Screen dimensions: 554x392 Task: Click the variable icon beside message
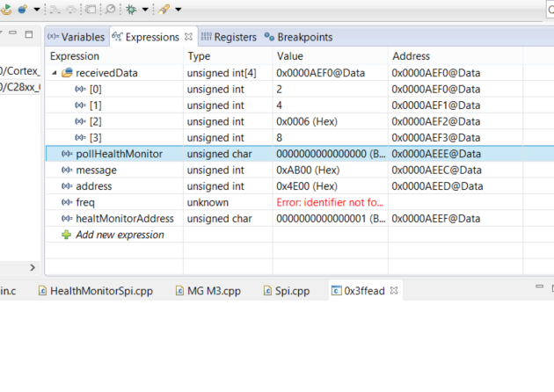(x=67, y=171)
